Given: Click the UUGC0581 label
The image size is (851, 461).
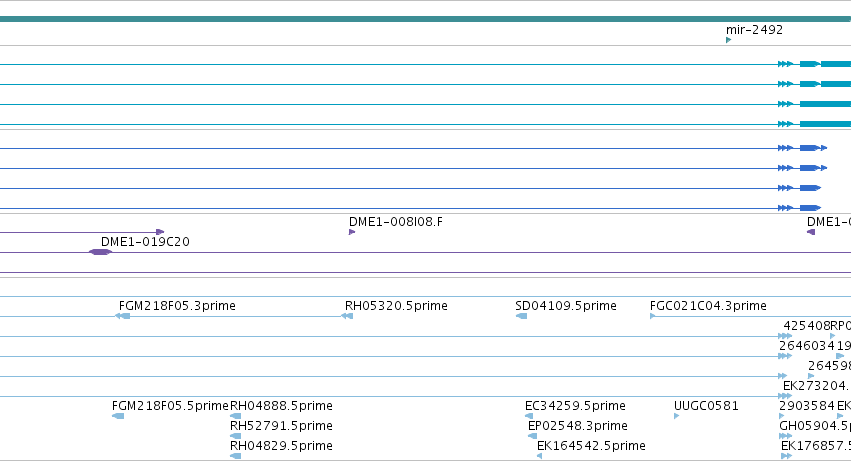Looking at the screenshot, I should point(706,406).
